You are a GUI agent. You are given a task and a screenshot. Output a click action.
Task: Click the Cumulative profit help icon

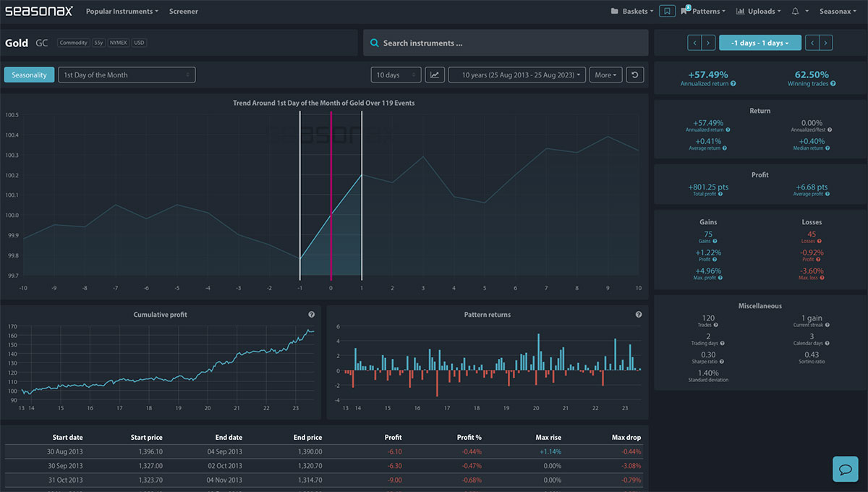pos(311,315)
